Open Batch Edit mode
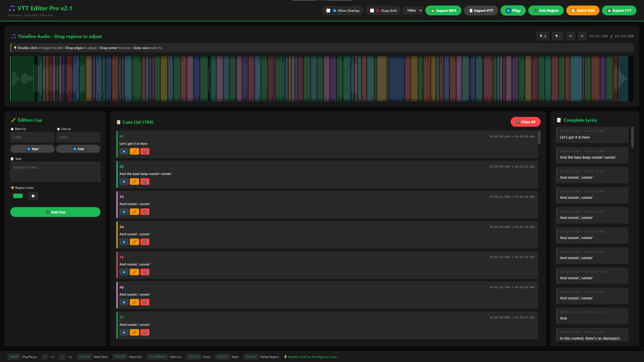 [583, 11]
